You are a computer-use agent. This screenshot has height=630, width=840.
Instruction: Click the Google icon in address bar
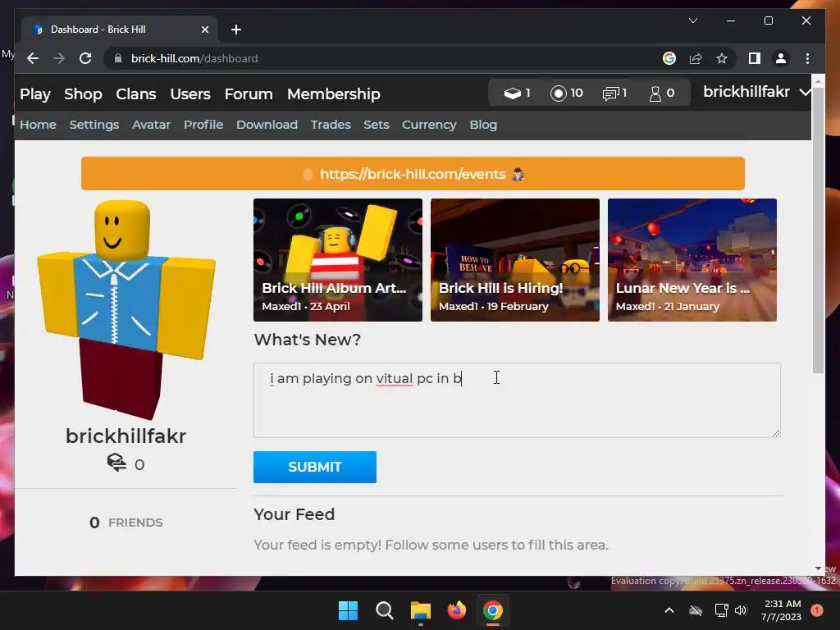point(669,58)
